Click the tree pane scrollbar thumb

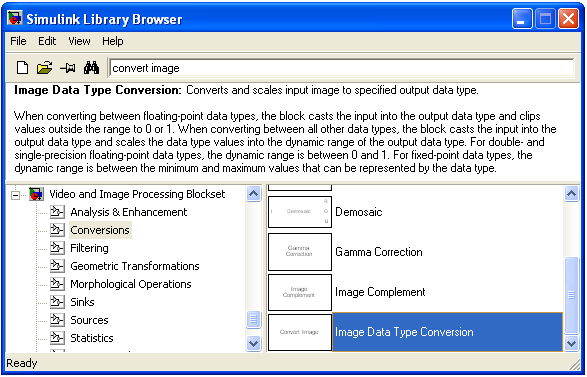tap(253, 319)
